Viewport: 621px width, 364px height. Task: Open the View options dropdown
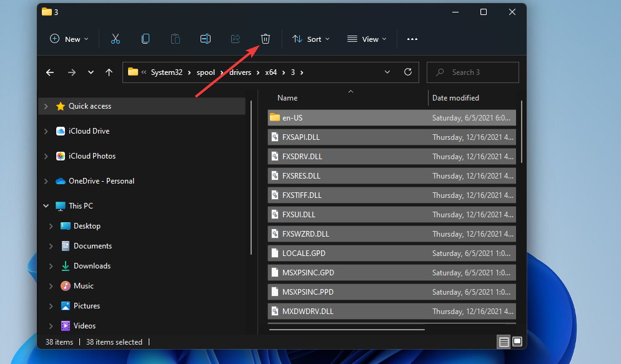(x=367, y=39)
